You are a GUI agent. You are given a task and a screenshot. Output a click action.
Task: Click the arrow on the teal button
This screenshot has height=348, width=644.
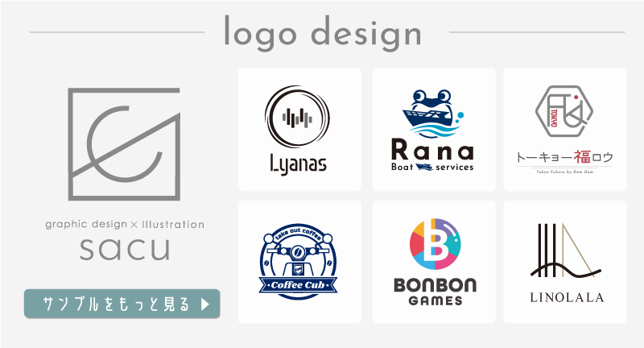pos(205,304)
